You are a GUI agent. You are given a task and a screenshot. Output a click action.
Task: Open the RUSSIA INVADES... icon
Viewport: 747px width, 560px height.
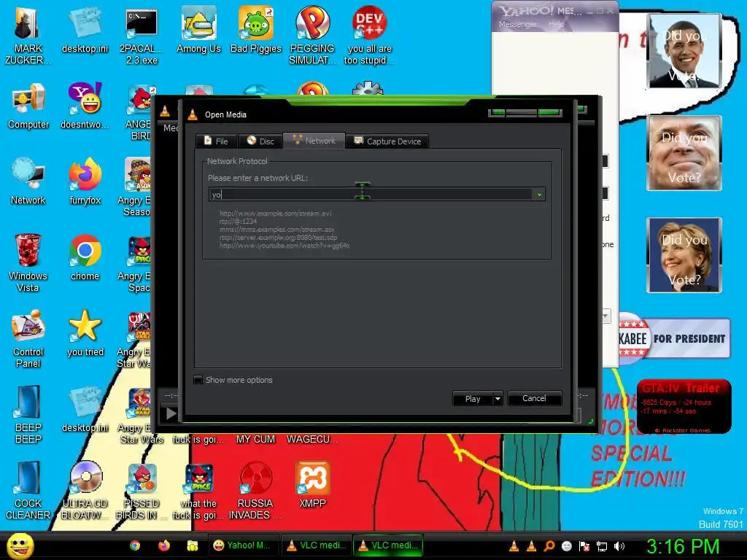[x=255, y=491]
